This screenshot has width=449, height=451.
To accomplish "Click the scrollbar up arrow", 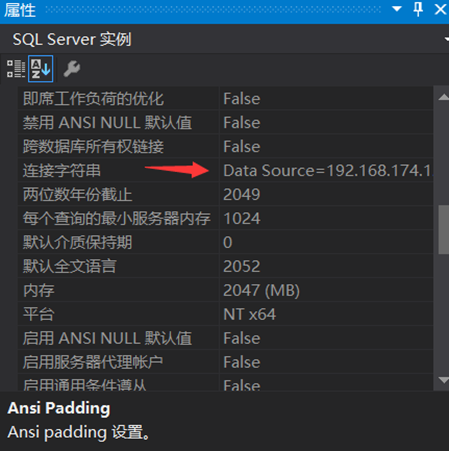I will click(443, 97).
